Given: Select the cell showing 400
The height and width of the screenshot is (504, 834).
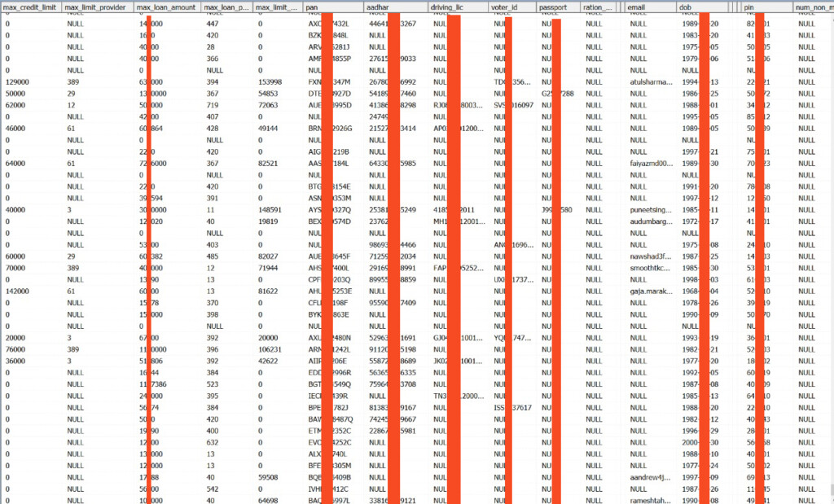Looking at the screenshot, I should click(x=213, y=431).
